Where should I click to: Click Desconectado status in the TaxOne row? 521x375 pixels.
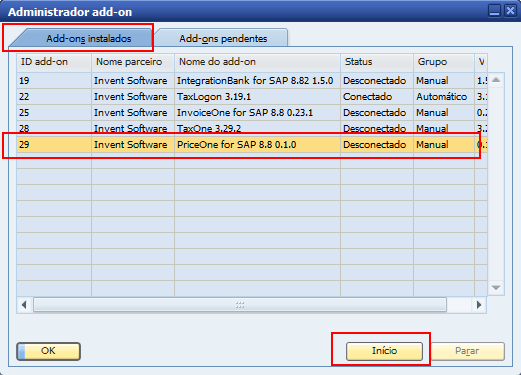(377, 128)
